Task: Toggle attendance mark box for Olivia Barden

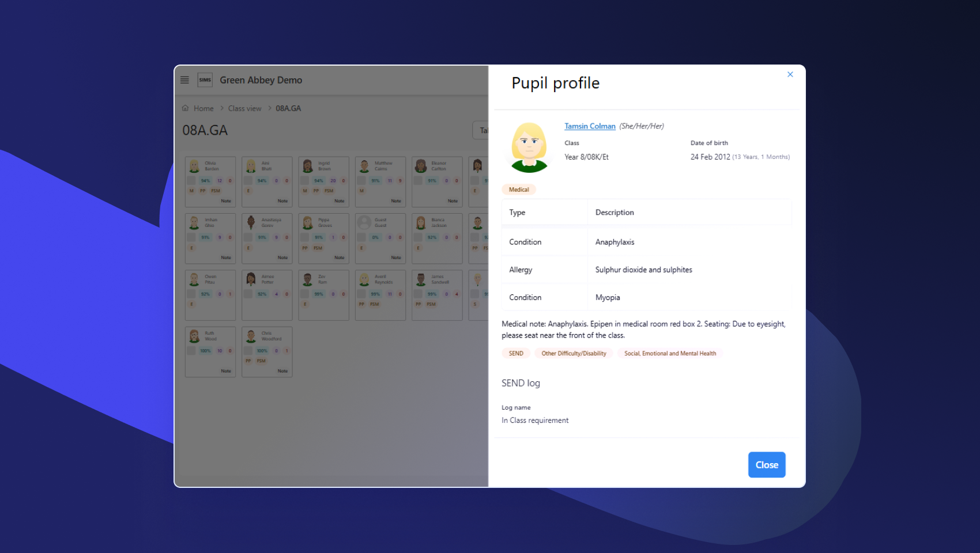Action: pos(191,181)
